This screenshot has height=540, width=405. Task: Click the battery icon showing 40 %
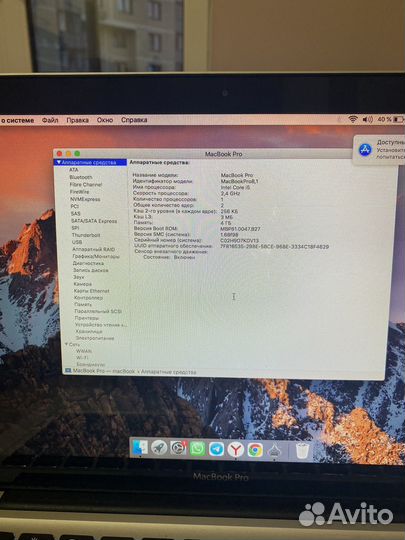click(x=398, y=119)
